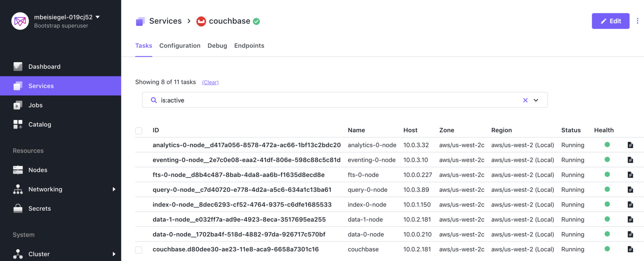Open log file for query-0-node task

click(x=630, y=190)
